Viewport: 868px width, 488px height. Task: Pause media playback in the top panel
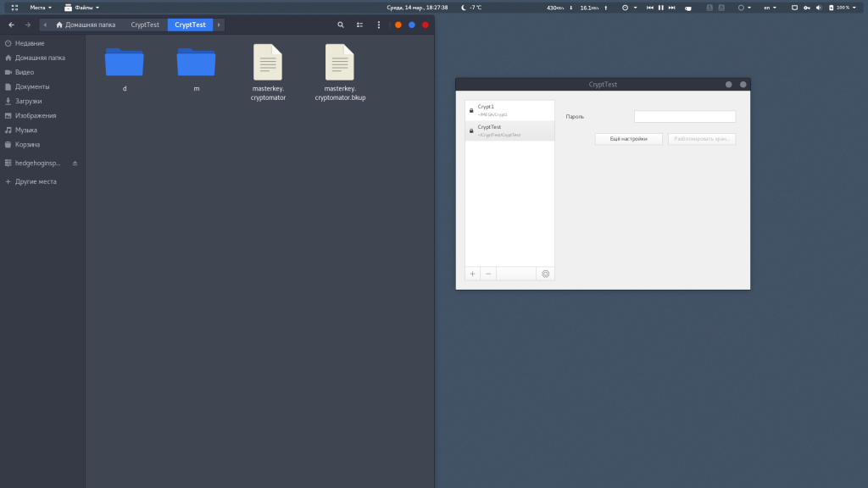click(660, 8)
